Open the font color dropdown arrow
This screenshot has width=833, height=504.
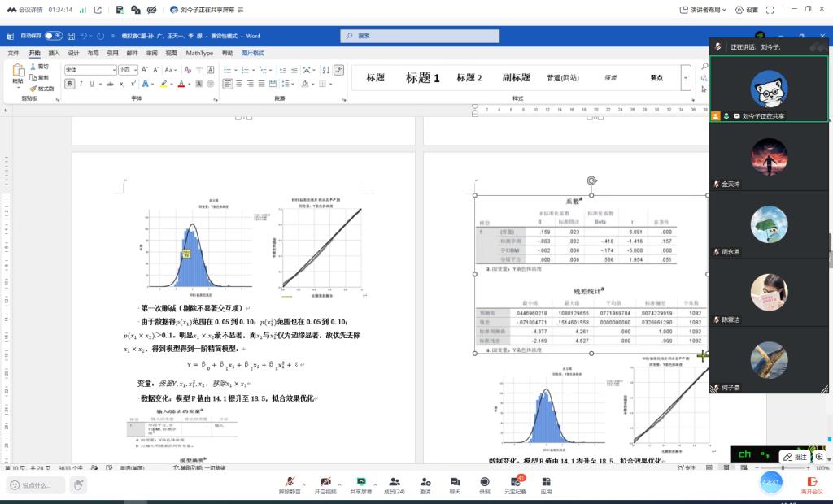(189, 84)
